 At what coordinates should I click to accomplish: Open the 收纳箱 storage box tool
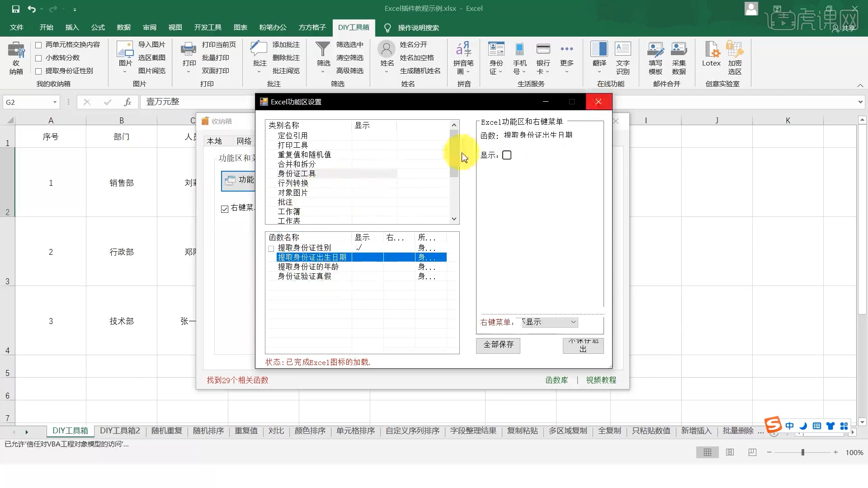coord(16,58)
